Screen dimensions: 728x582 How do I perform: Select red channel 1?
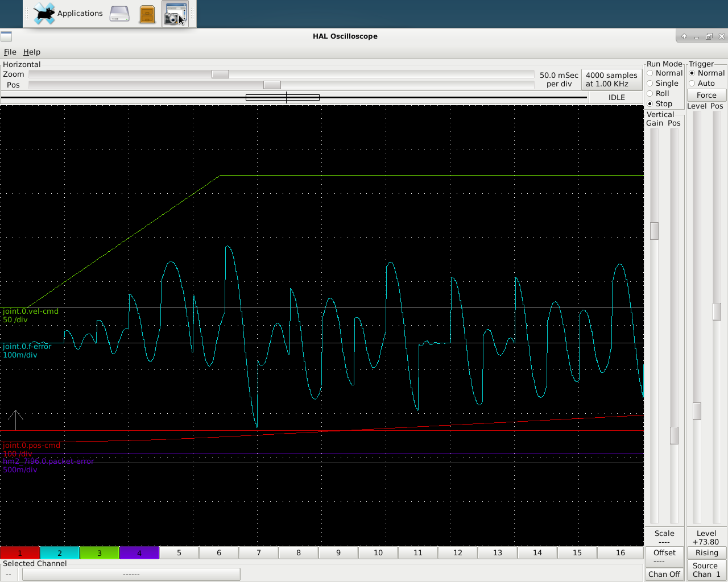pyautogui.click(x=20, y=553)
